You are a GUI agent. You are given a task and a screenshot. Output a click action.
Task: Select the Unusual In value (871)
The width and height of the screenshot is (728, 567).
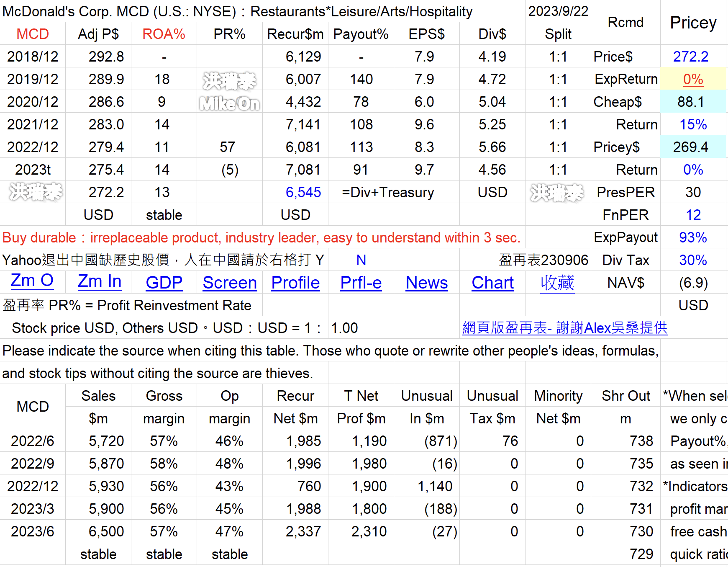point(441,441)
